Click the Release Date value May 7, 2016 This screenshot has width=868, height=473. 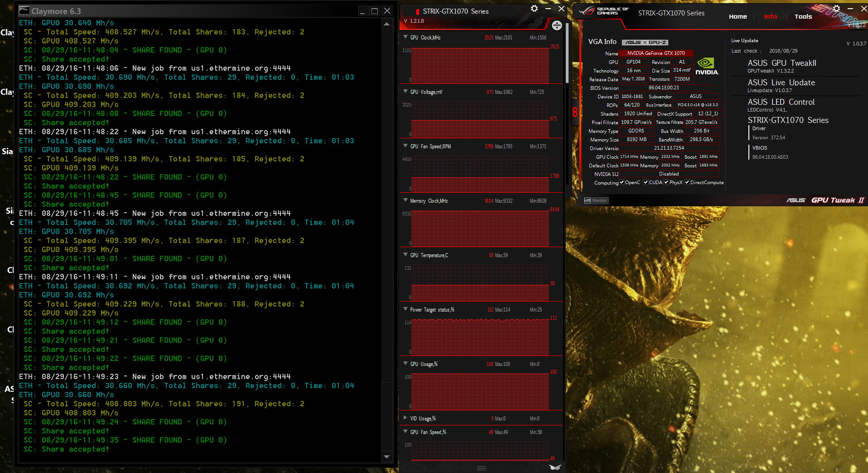[633, 79]
